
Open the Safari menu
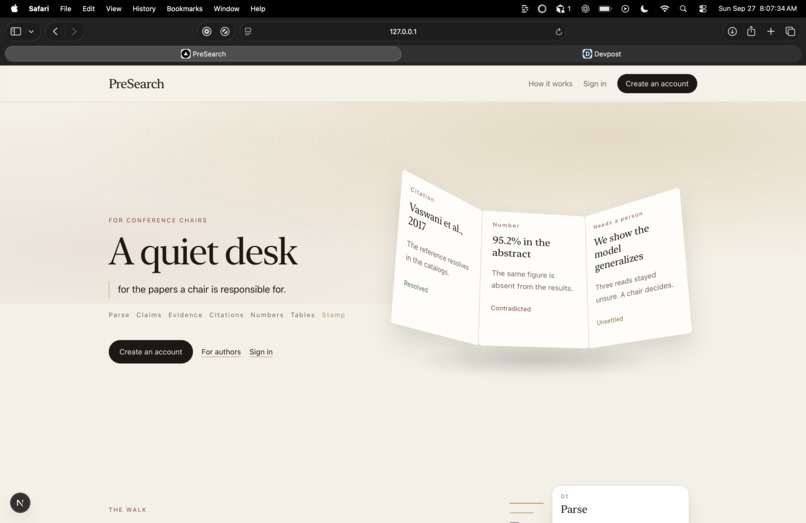coord(39,8)
